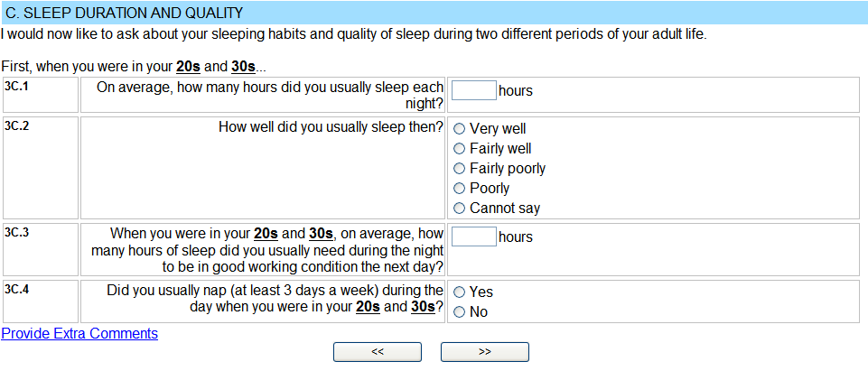This screenshot has width=868, height=371.
Task: Focus the hours of sleep needed field
Action: tap(473, 237)
